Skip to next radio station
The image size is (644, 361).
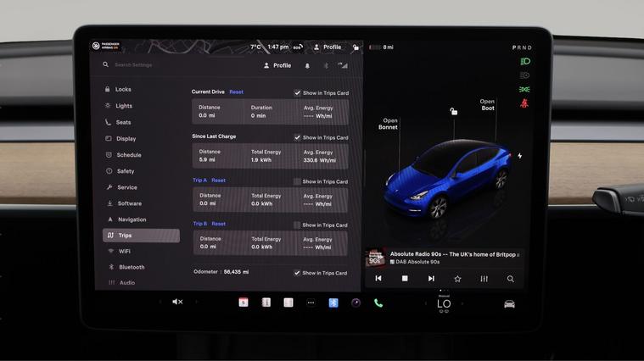tap(431, 279)
